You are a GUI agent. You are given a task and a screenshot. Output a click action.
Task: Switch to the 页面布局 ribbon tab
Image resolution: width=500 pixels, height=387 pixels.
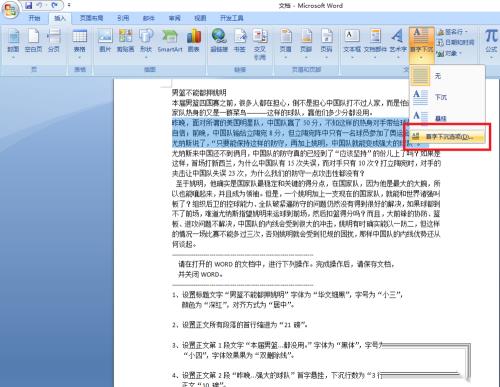tap(91, 18)
